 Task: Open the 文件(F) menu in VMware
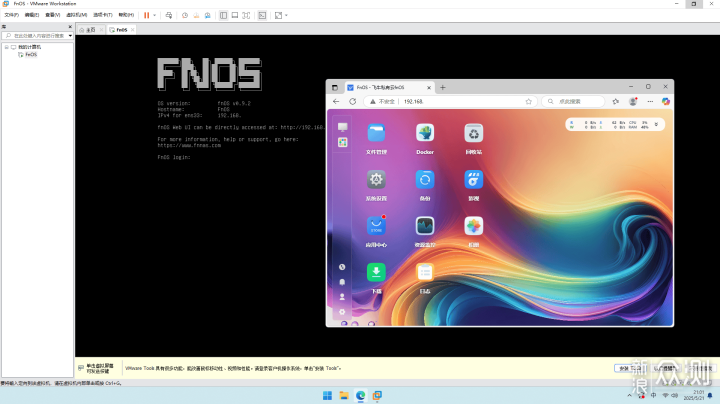pyautogui.click(x=11, y=15)
